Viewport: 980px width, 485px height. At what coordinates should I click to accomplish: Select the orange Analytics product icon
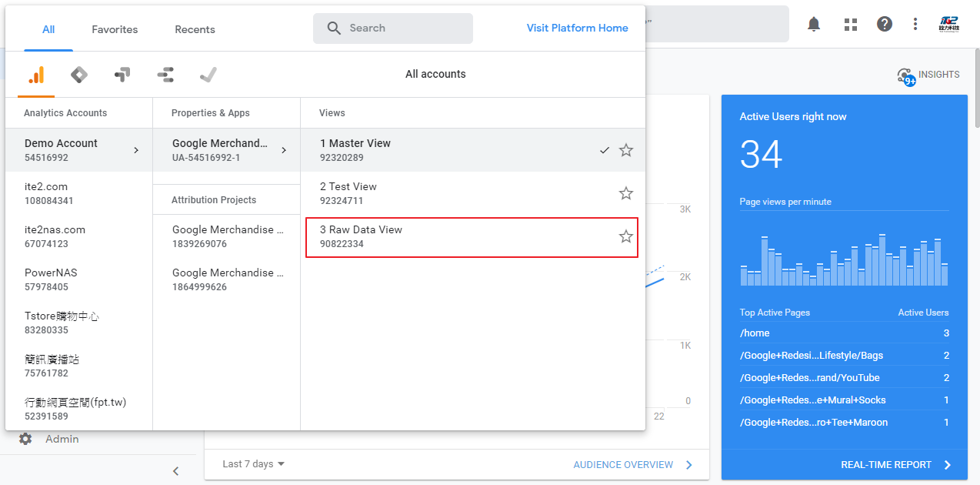[35, 75]
